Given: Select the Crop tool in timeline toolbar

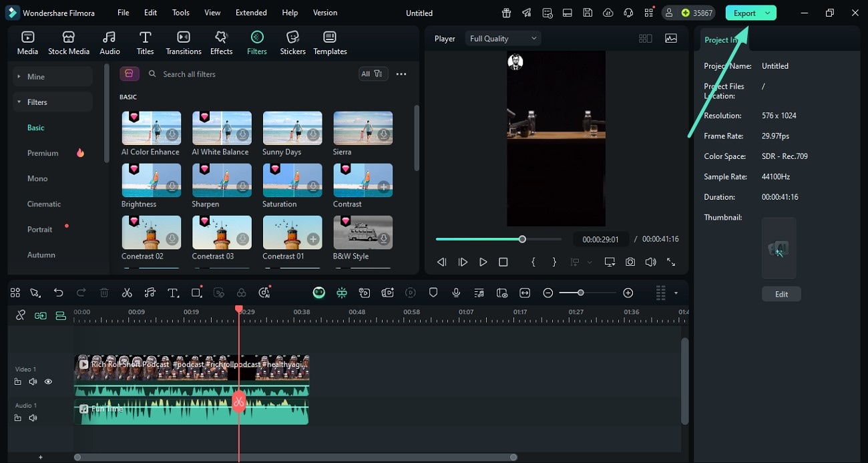Looking at the screenshot, I should (196, 293).
